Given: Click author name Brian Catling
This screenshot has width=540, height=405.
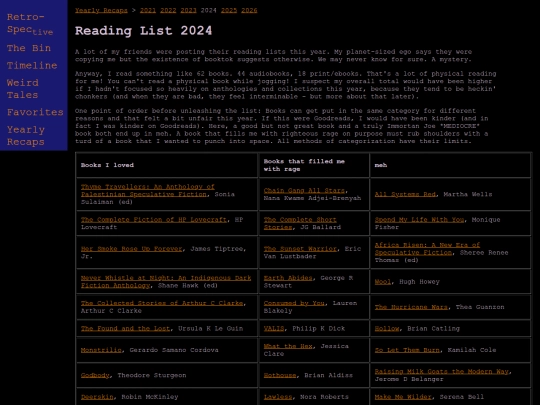Looking at the screenshot, I should 433,329.
